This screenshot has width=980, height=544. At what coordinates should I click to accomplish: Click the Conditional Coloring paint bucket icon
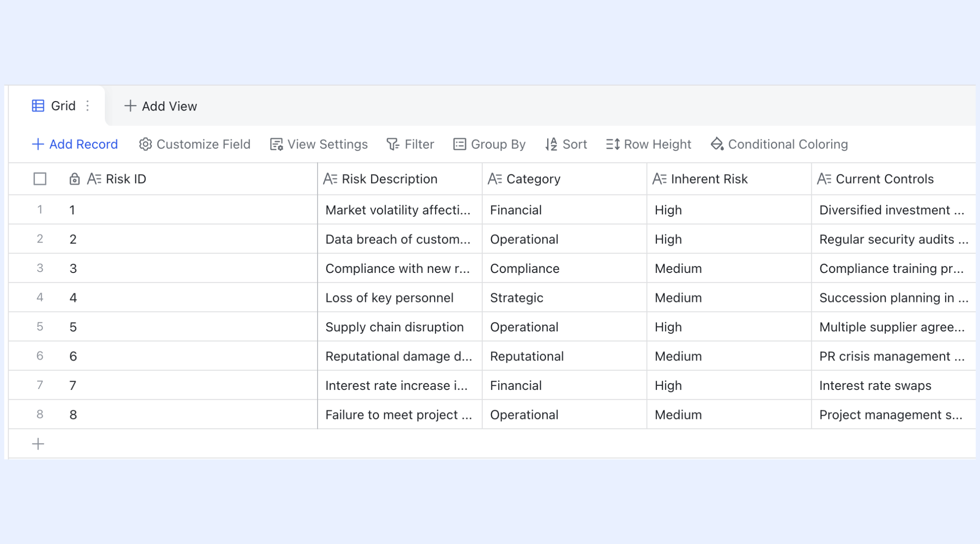pyautogui.click(x=717, y=144)
